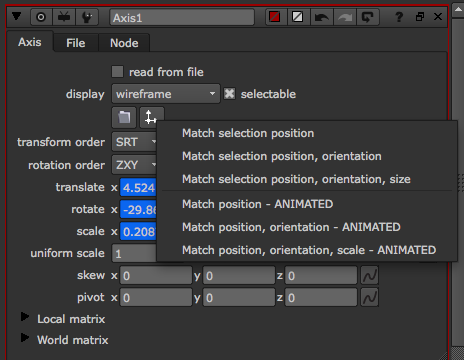
Task: Open the pivot animation curve menu
Action: coord(369,297)
